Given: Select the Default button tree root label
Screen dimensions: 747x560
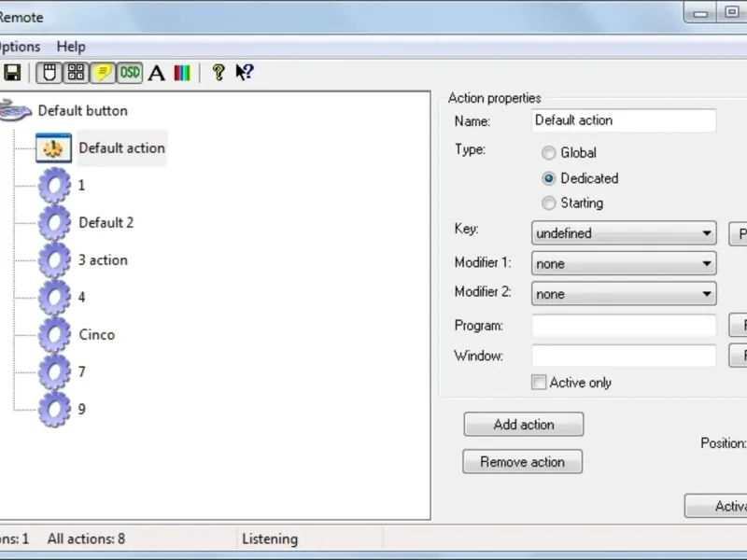Looking at the screenshot, I should tap(83, 110).
